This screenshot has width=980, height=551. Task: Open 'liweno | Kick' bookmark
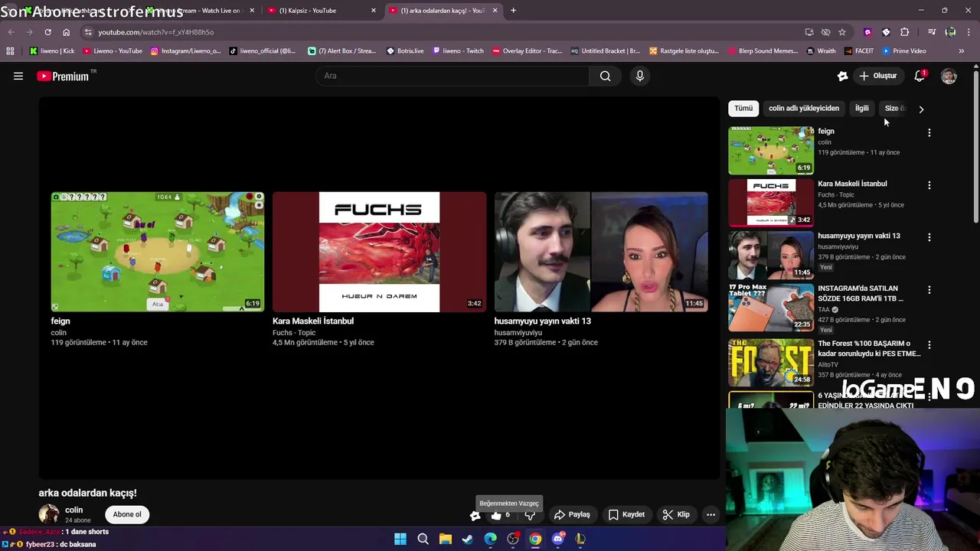[x=52, y=51]
